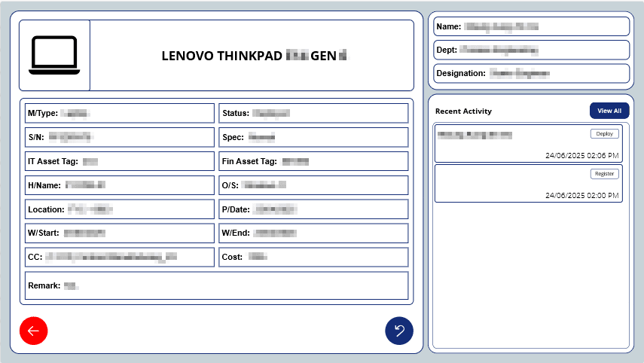
Task: Open View All recent activity
Action: (x=609, y=111)
